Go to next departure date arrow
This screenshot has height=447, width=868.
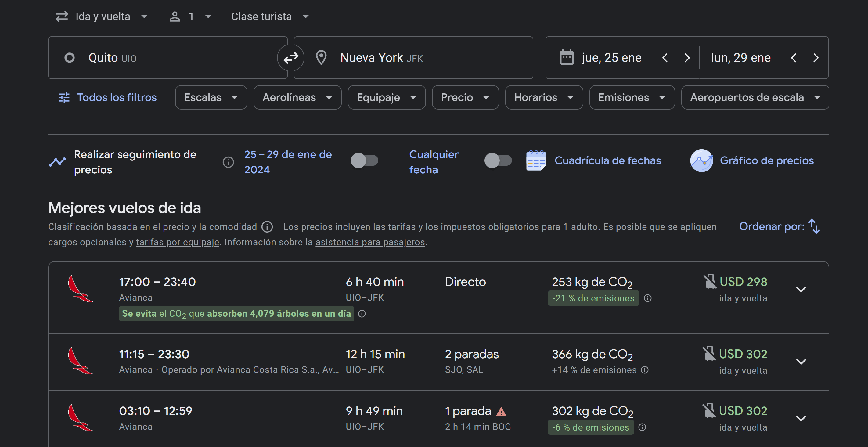point(687,58)
